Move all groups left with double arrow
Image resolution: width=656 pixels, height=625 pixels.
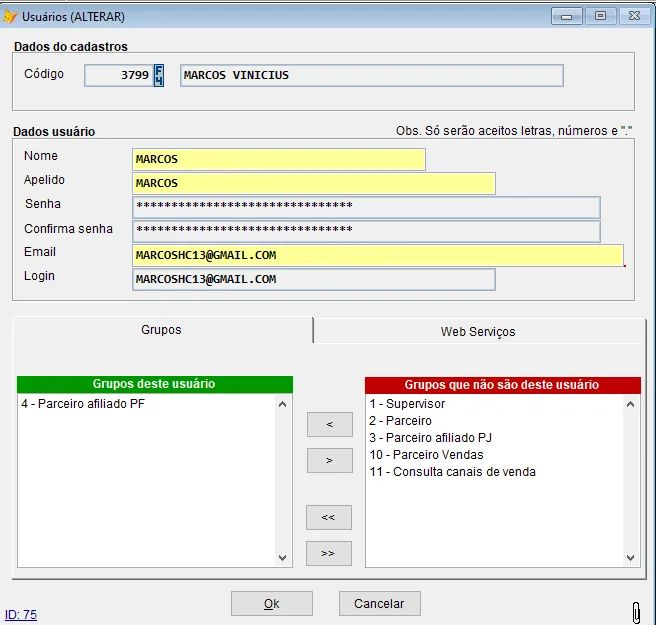(x=329, y=517)
